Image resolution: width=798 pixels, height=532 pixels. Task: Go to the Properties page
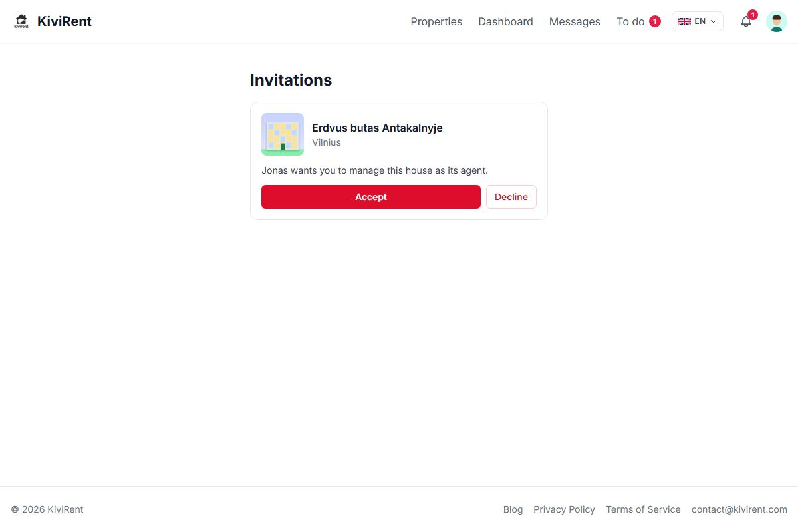coord(436,21)
